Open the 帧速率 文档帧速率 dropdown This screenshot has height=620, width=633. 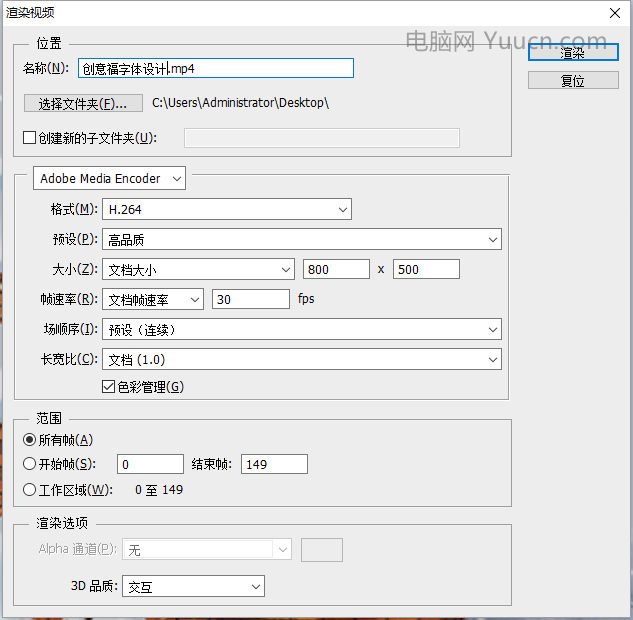153,300
